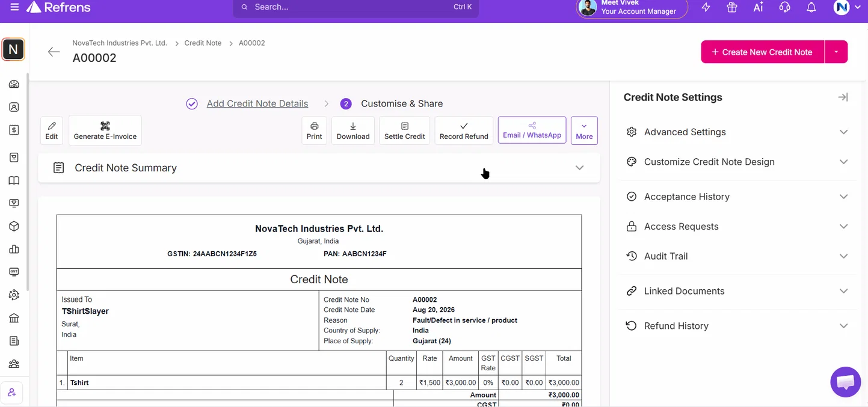Open dropdown arrow beside Create New Credit Note
The width and height of the screenshot is (868, 407).
[x=836, y=52]
